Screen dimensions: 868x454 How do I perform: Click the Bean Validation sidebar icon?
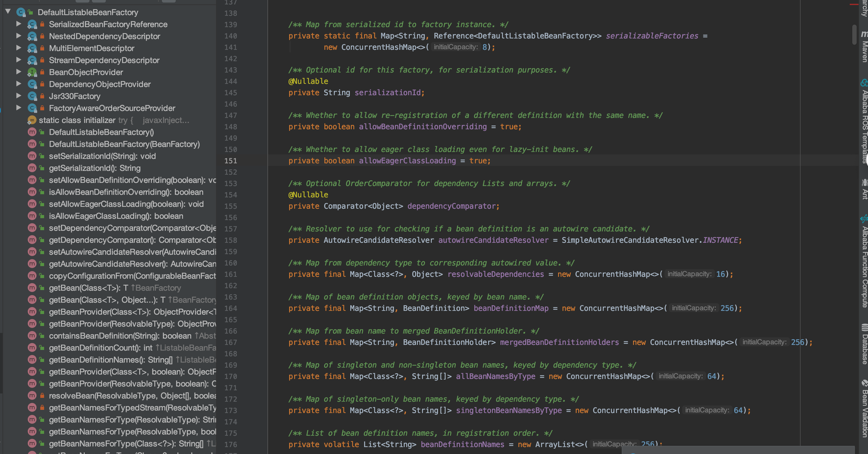pos(864,383)
